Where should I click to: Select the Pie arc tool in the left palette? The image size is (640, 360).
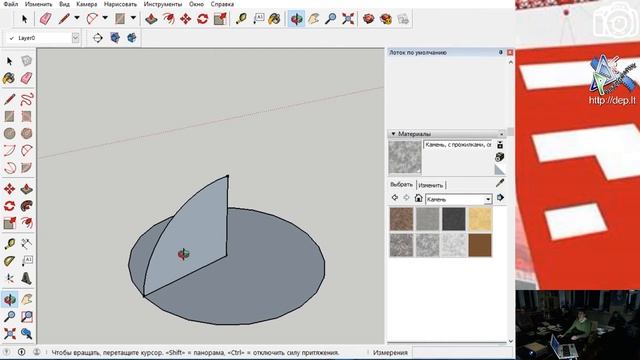(x=26, y=168)
